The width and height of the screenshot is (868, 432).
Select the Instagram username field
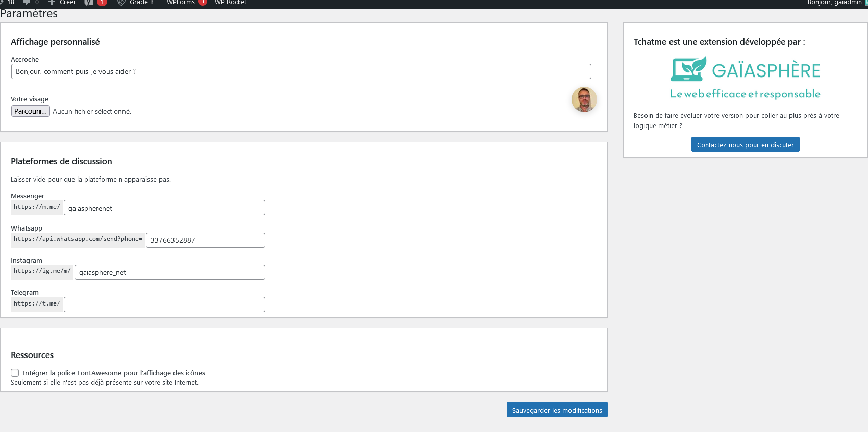click(169, 272)
